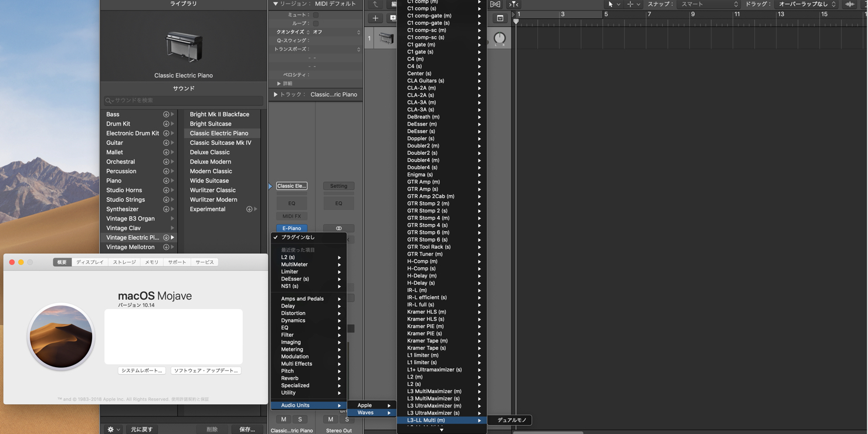Image resolution: width=868 pixels, height=434 pixels.
Task: Download the Drum Kit sounds via arrow icon
Action: tap(166, 124)
